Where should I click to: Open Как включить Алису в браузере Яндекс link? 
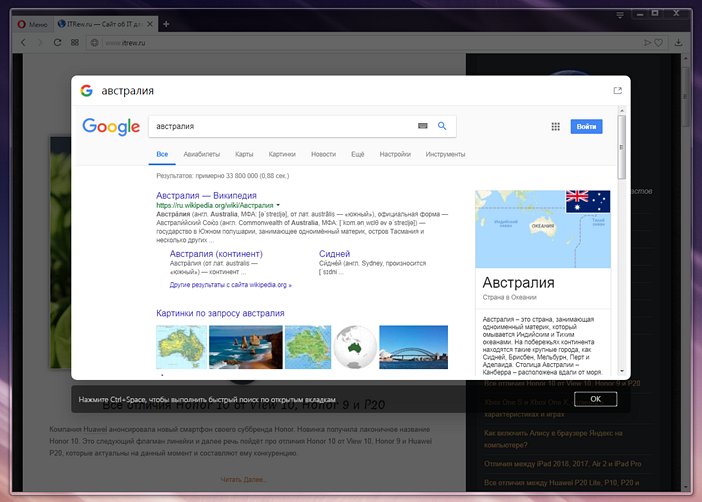click(x=553, y=439)
